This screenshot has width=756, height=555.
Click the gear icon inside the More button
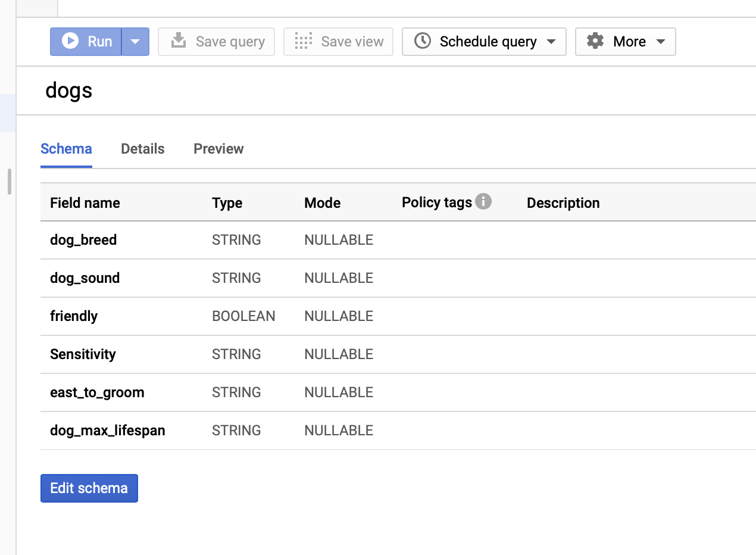(594, 41)
